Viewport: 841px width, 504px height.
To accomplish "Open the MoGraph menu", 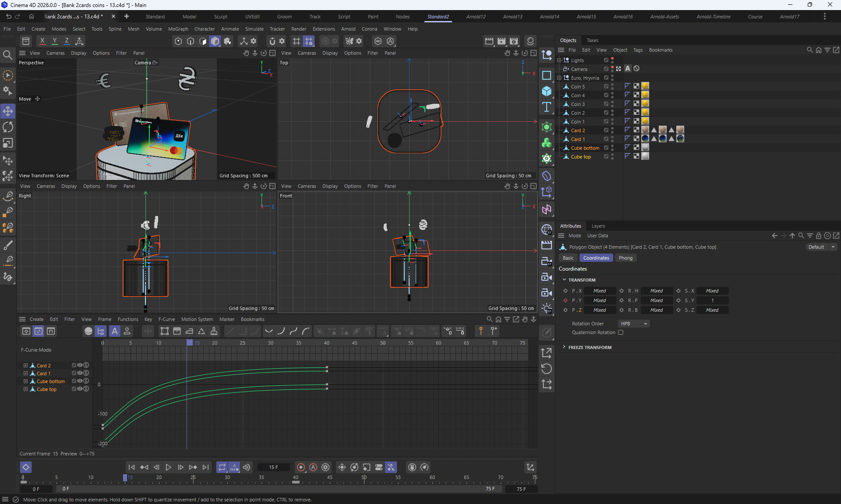I will point(178,29).
